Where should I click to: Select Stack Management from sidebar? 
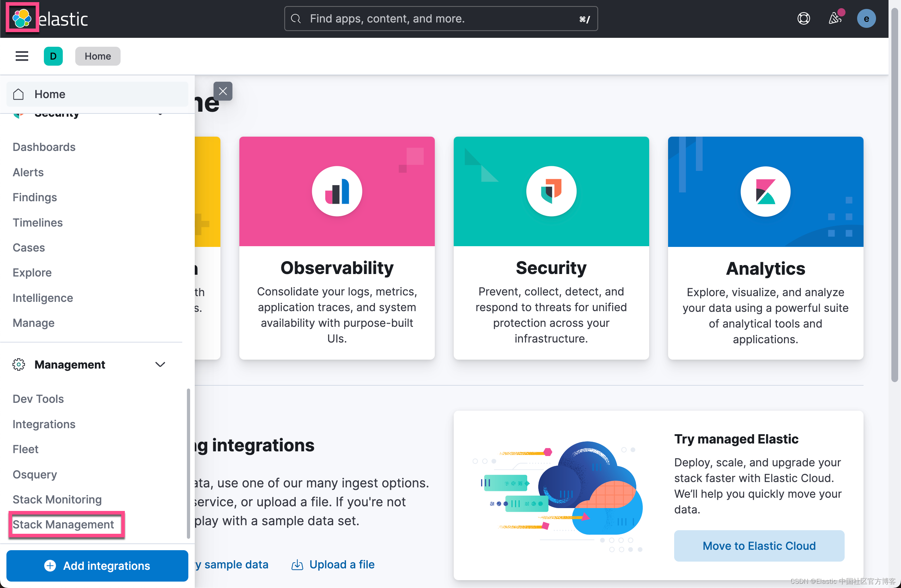[63, 524]
